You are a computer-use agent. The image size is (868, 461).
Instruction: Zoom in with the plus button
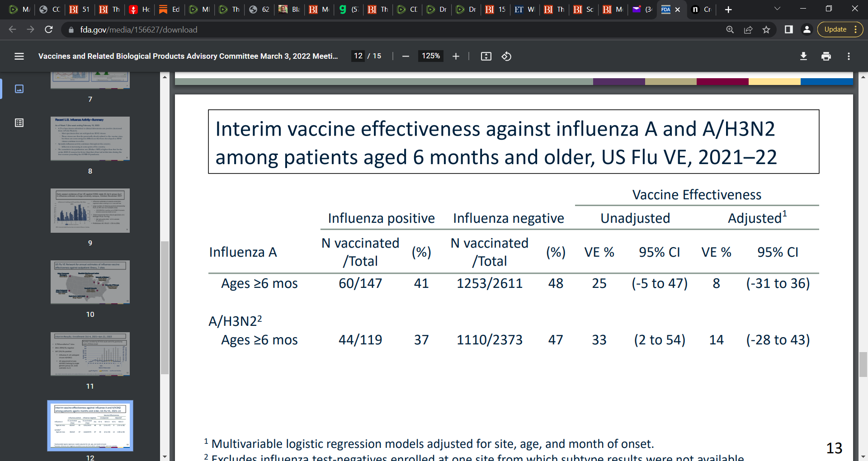click(456, 56)
